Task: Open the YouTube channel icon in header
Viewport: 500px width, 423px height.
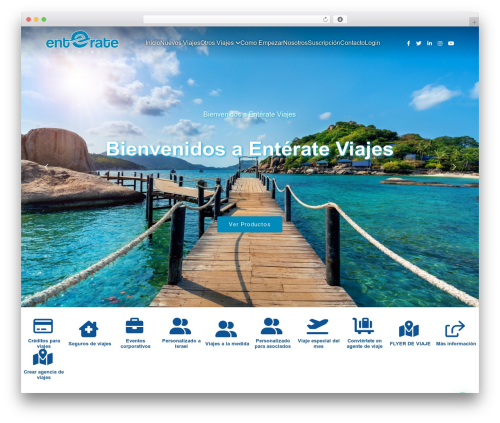Action: [451, 43]
